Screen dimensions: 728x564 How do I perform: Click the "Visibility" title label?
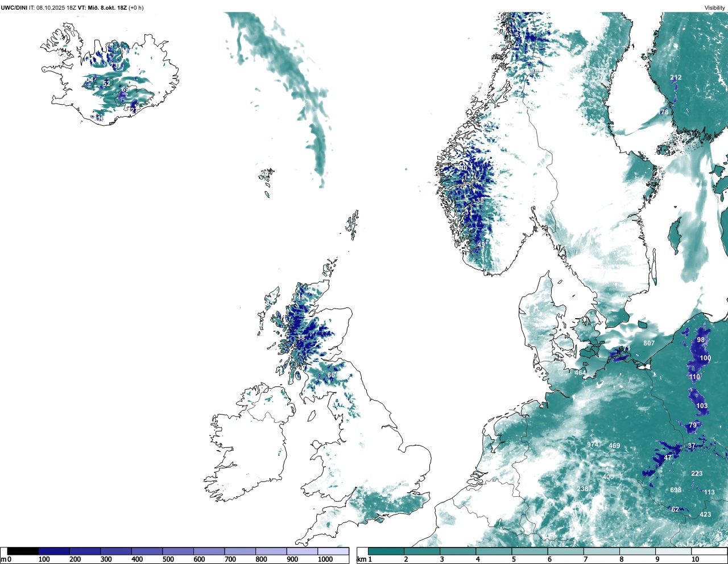pyautogui.click(x=715, y=8)
